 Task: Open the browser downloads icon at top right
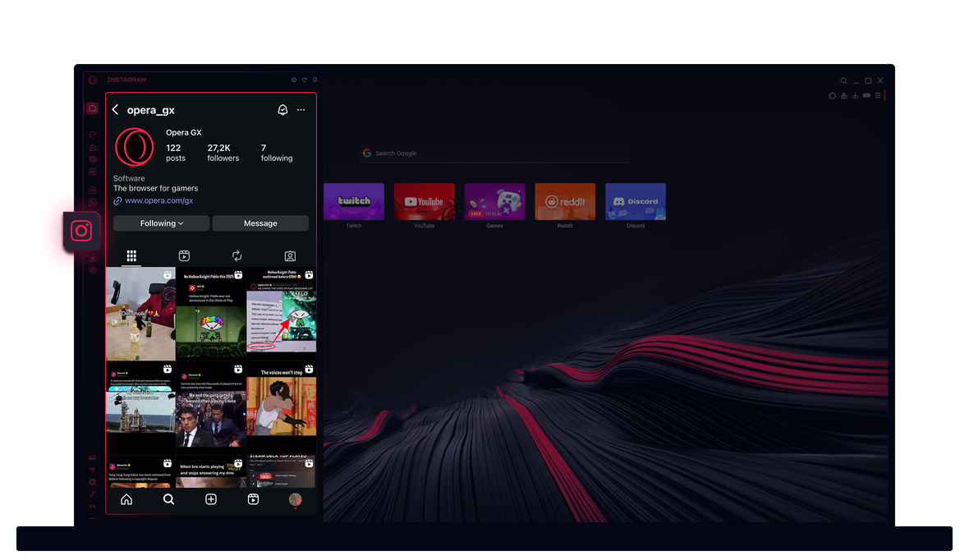tap(855, 95)
